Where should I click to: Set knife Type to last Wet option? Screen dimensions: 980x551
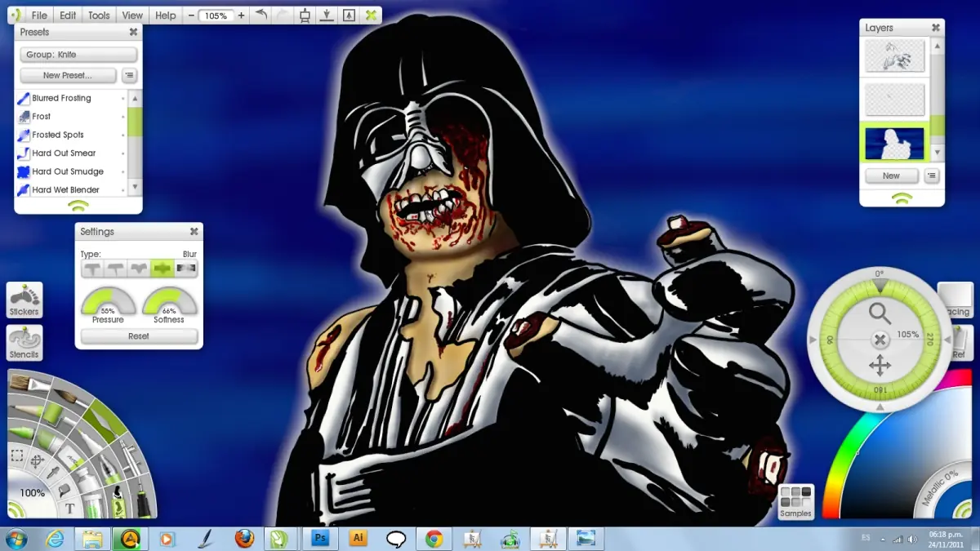[186, 268]
